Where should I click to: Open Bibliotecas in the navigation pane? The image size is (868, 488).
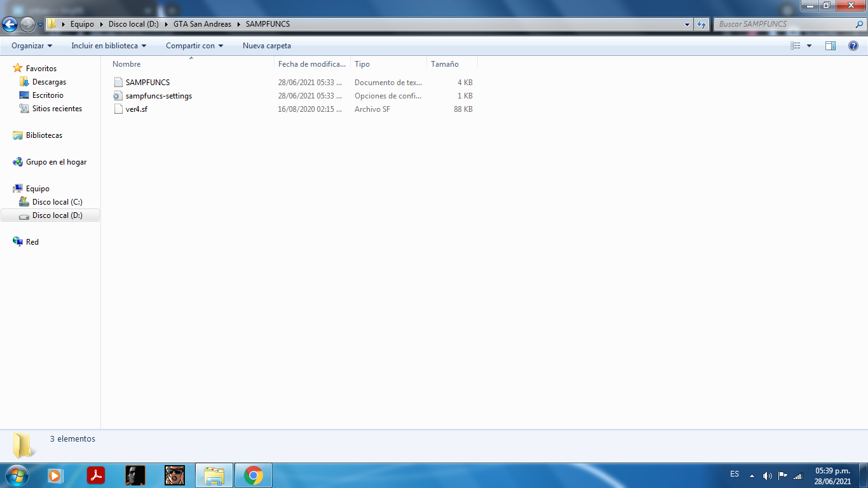pyautogui.click(x=44, y=135)
